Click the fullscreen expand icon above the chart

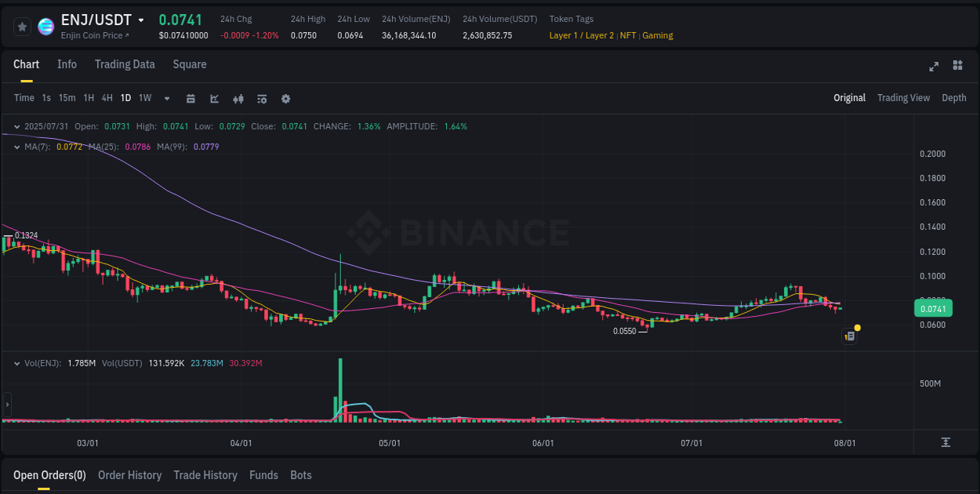933,67
